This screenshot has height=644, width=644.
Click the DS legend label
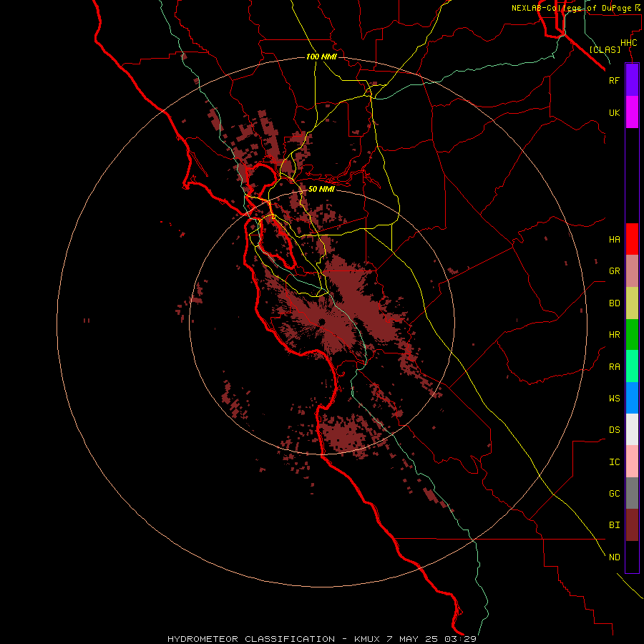click(x=614, y=430)
